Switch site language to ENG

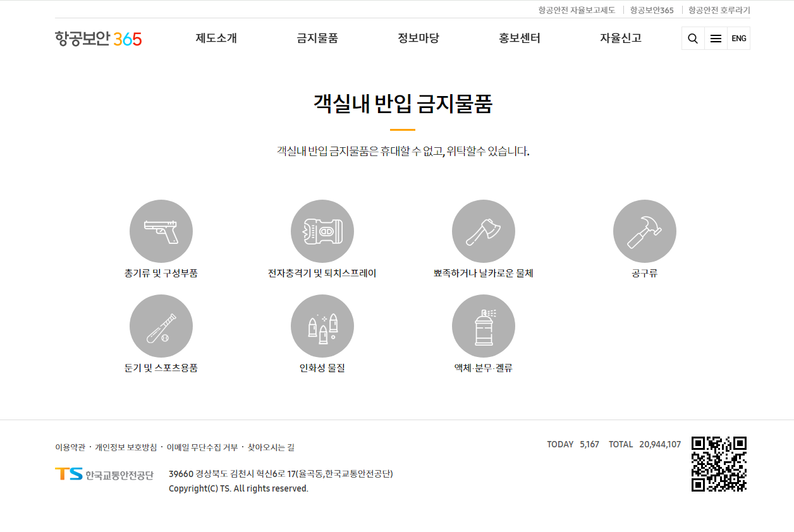tap(738, 38)
